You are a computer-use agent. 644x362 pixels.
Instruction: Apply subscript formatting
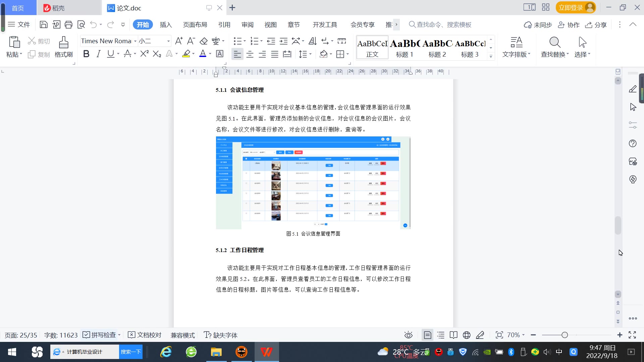point(157,54)
